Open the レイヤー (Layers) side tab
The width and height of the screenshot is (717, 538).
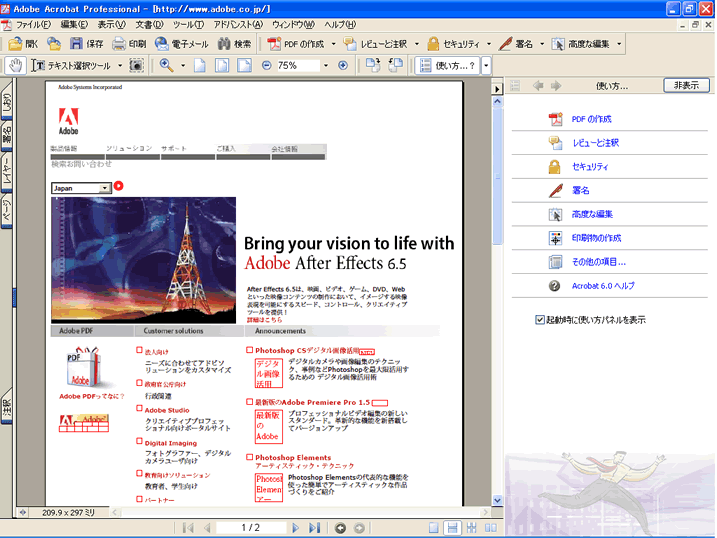point(6,172)
